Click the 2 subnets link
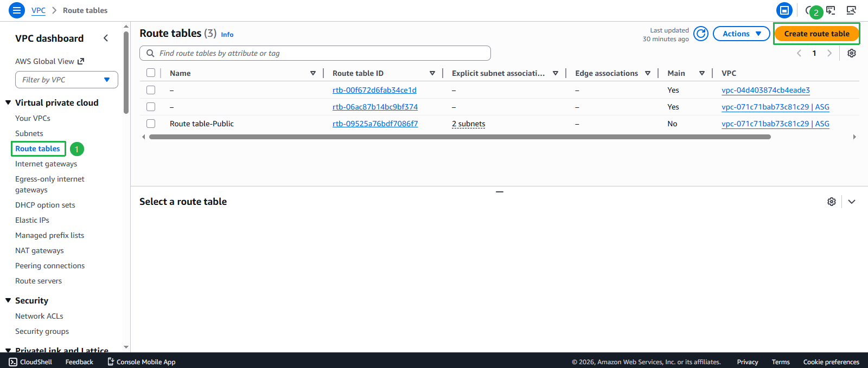 pyautogui.click(x=469, y=124)
